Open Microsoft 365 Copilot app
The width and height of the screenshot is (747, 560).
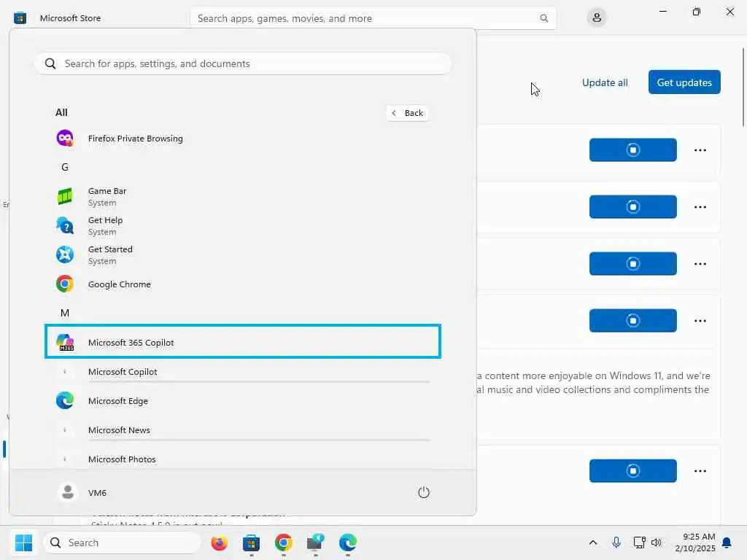pos(242,342)
